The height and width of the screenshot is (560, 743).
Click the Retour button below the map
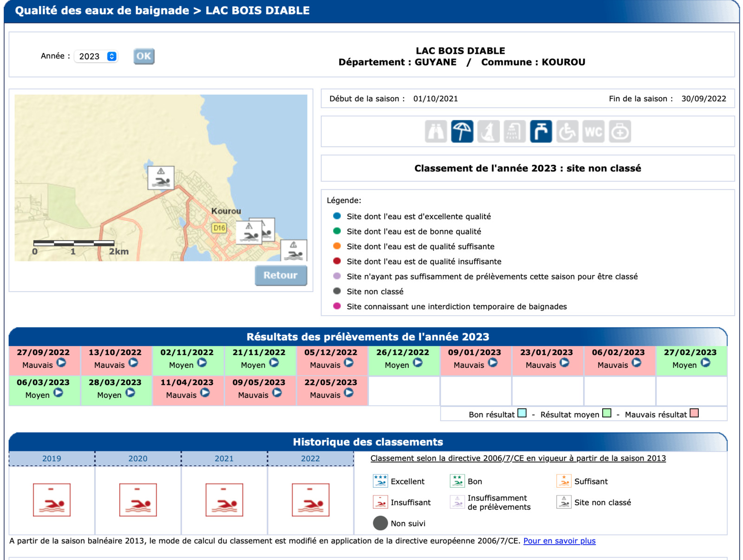tap(280, 275)
